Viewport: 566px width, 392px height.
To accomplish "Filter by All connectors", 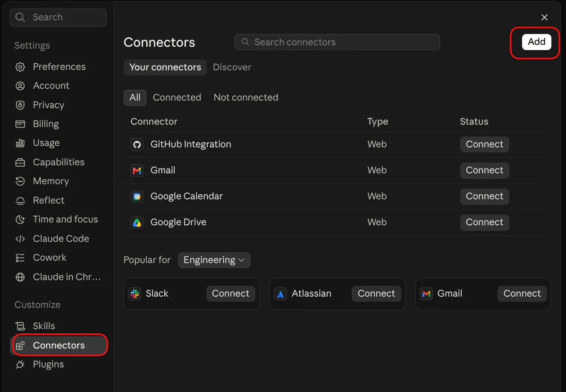I will pos(135,98).
